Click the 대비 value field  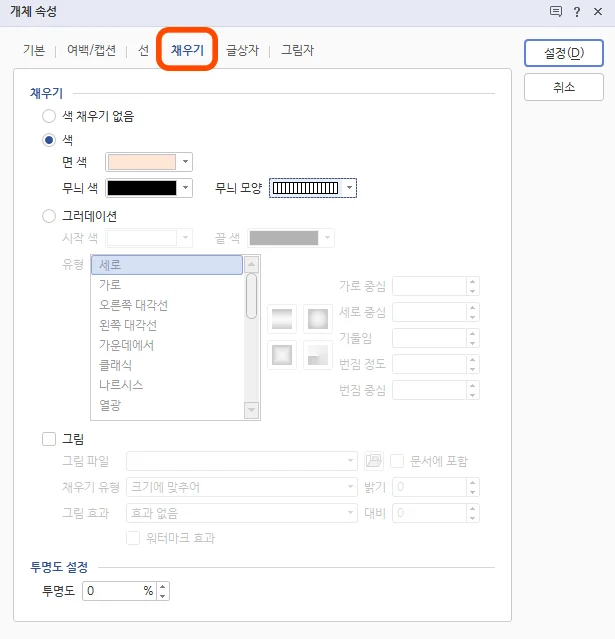[429, 513]
